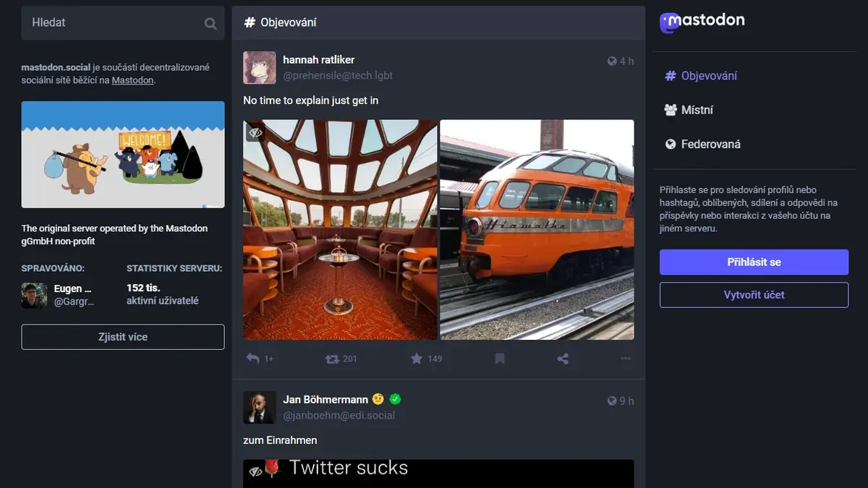Reply to hannah ratliker's post
868x488 pixels.
coord(252,359)
